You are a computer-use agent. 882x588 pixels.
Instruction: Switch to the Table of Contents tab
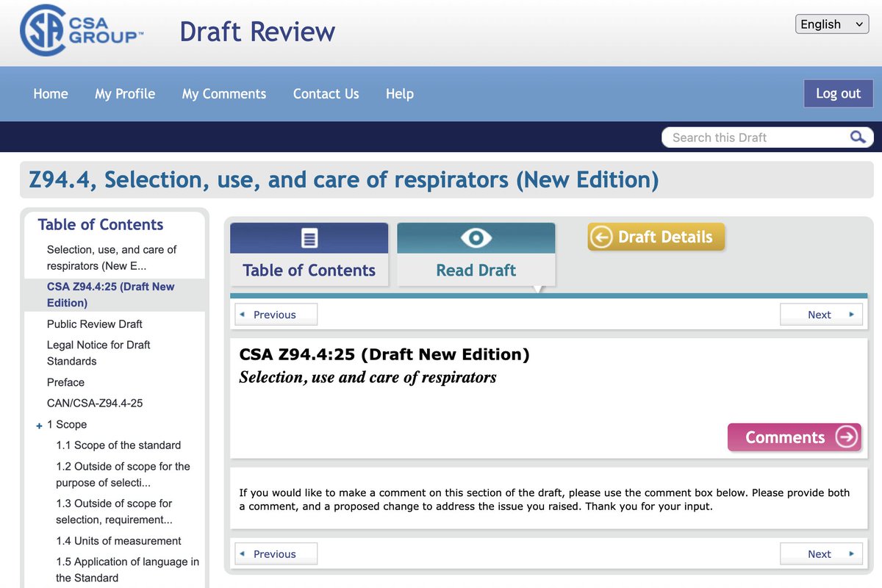pos(309,270)
